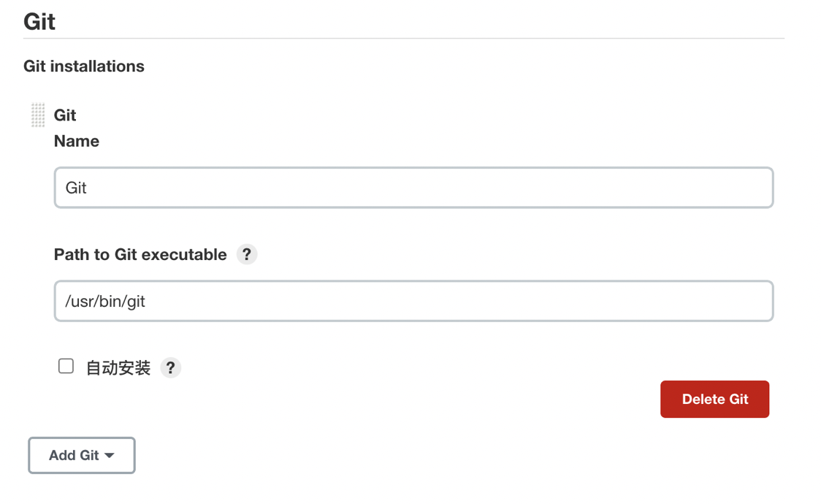
Task: Open help for Path to Git executable
Action: coord(247,254)
